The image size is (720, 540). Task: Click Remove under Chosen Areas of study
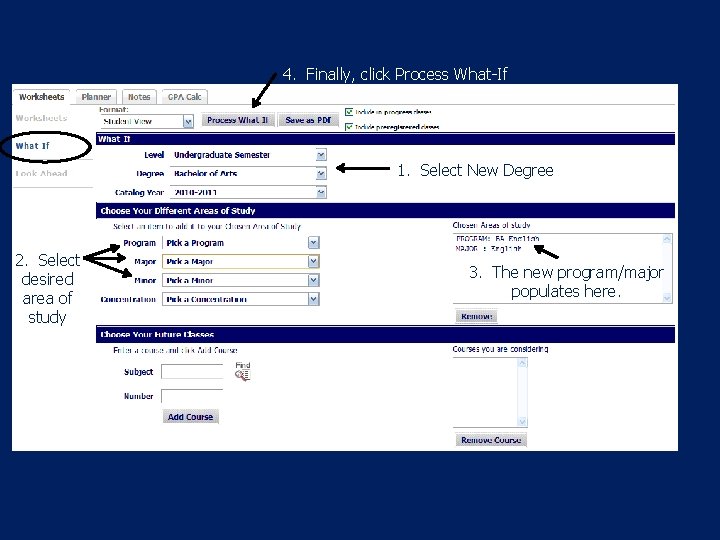(x=476, y=316)
